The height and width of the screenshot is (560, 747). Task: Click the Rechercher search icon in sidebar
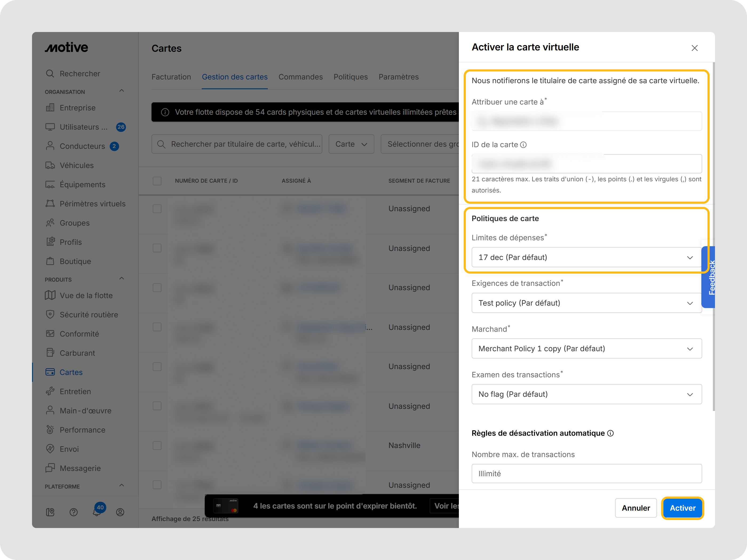click(x=50, y=74)
